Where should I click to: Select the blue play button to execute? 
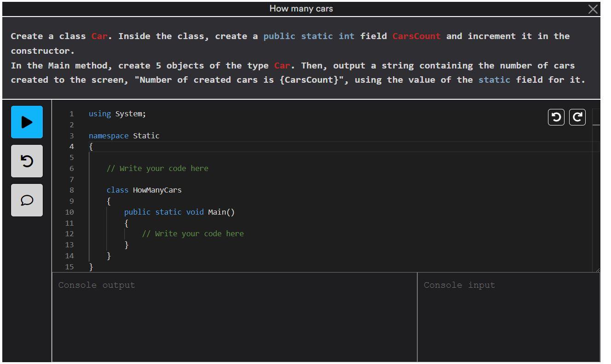(x=26, y=122)
